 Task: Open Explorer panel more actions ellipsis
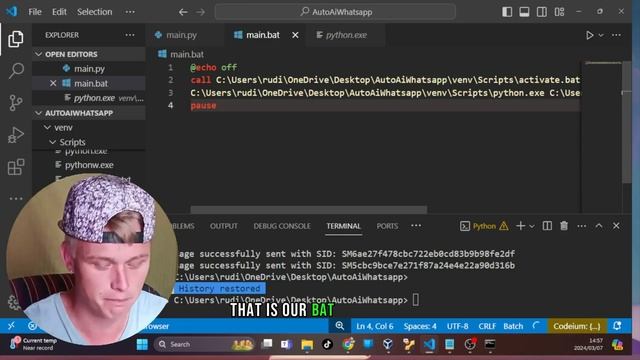pyautogui.click(x=130, y=35)
